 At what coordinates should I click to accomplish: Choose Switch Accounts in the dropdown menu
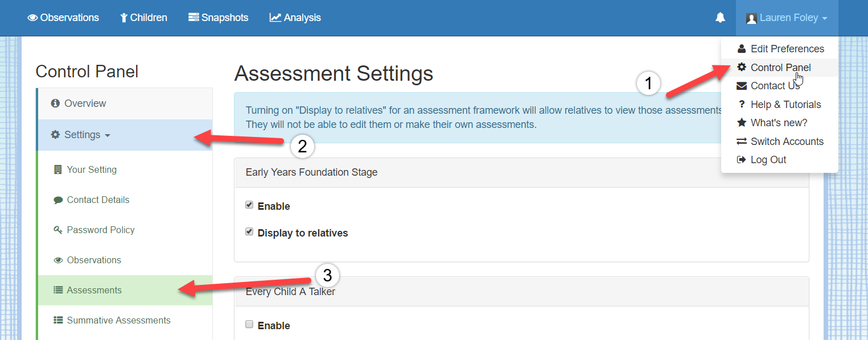pos(780,142)
